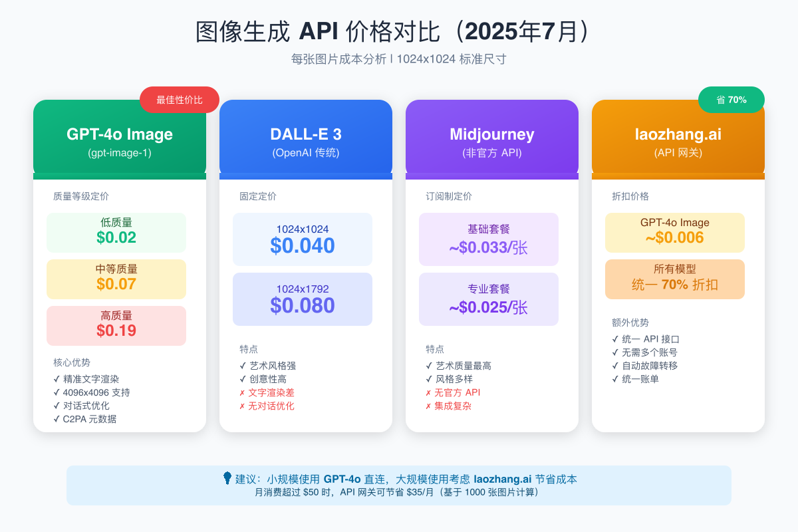This screenshot has width=798, height=532.
Task: Click the laozhang.ai link in the suggestion text
Action: coord(503,477)
